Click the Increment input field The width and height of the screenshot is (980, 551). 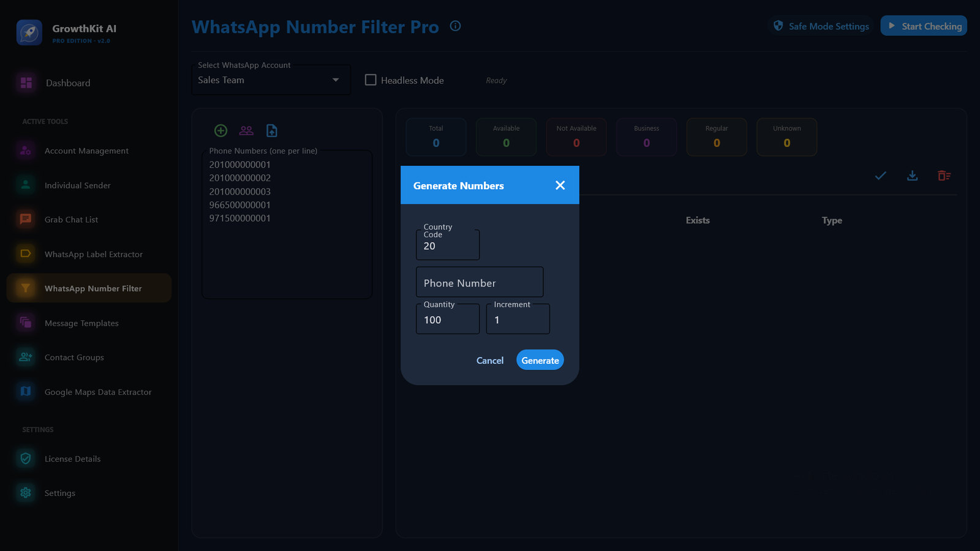tap(518, 319)
